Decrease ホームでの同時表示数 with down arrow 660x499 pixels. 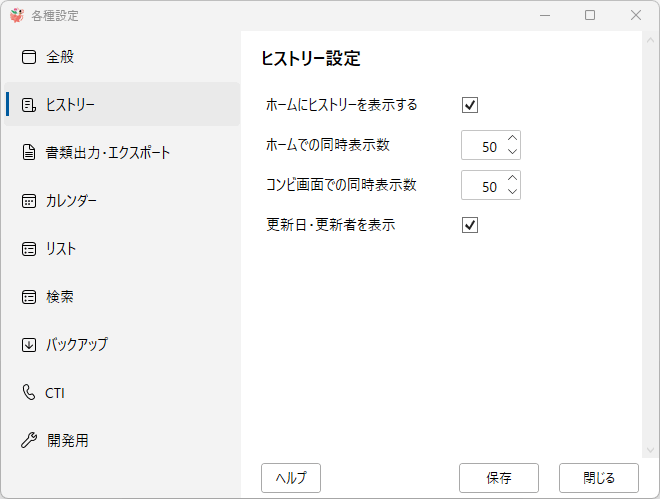click(x=512, y=151)
